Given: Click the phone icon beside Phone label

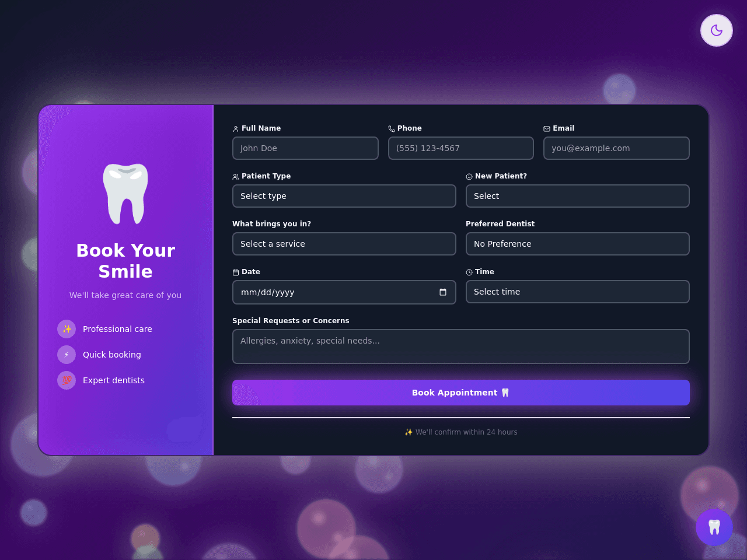Looking at the screenshot, I should point(392,129).
